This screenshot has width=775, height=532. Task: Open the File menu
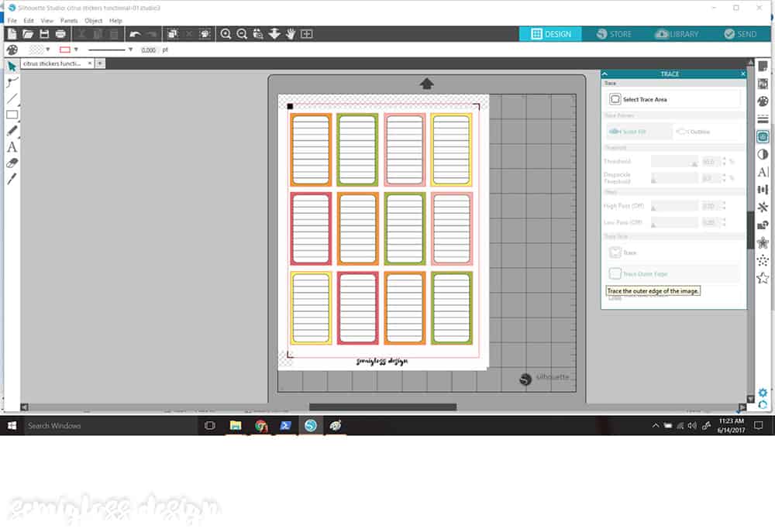pos(12,21)
